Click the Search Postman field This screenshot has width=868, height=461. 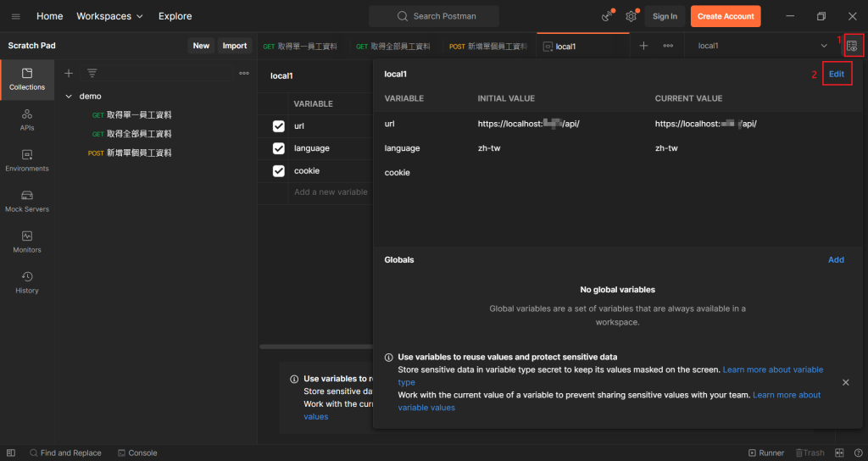pos(434,17)
